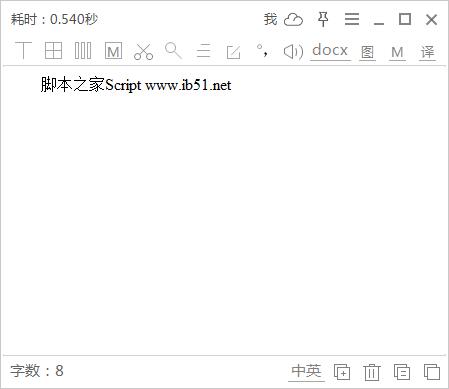Click the 耗时：0.540秒 label
This screenshot has width=449, height=389.
click(54, 19)
